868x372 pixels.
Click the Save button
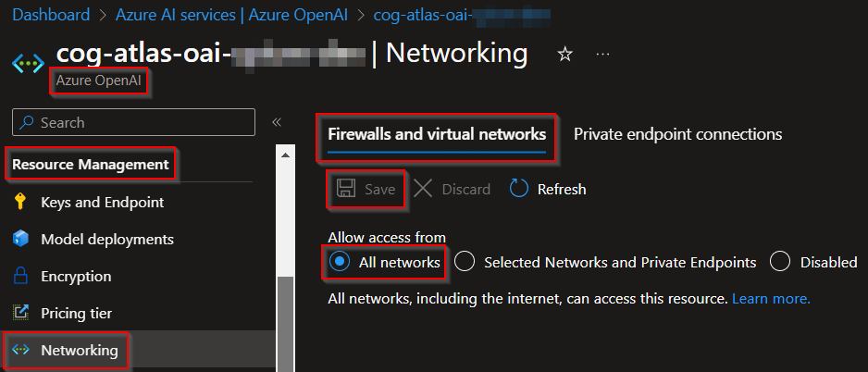pyautogui.click(x=366, y=189)
